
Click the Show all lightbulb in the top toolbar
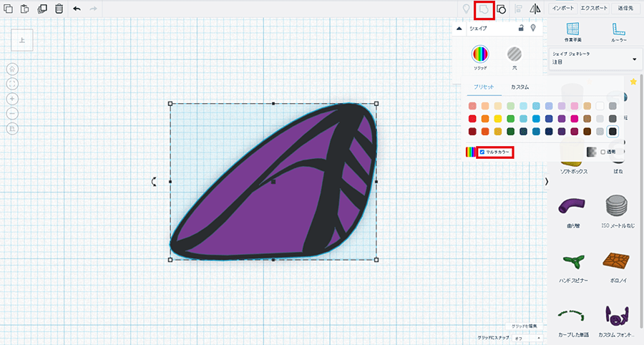coord(466,9)
